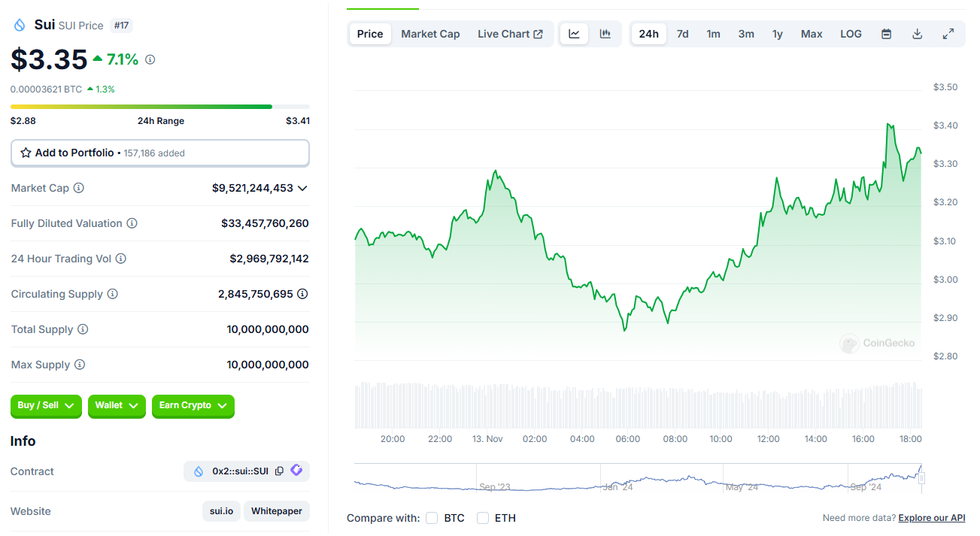Tick the ETH compare checkbox
The height and width of the screenshot is (536, 980).
(483, 518)
